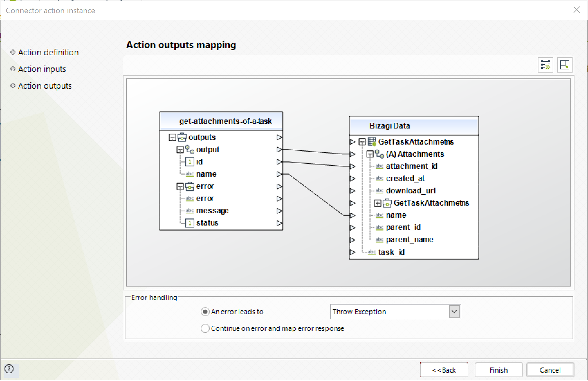The image size is (588, 381).
Task: Click the abc icon beside source name
Action: coord(190,174)
